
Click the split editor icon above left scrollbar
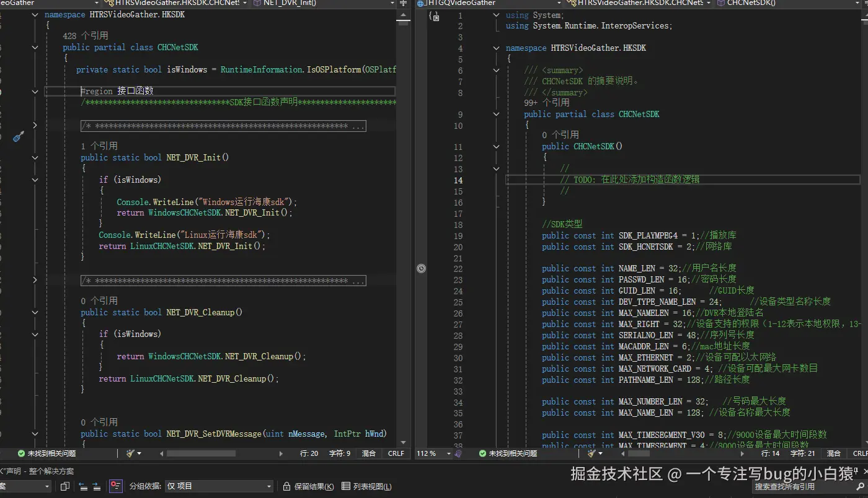tap(404, 3)
